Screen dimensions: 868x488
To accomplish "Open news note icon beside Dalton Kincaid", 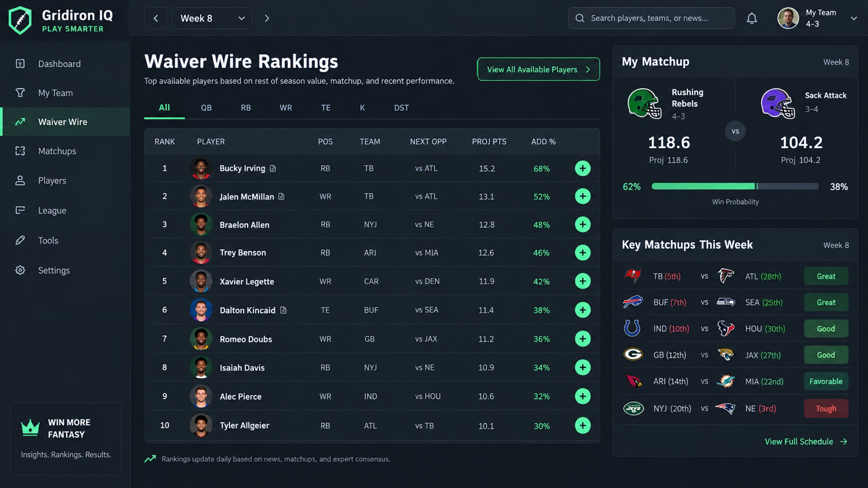I will 283,310.
